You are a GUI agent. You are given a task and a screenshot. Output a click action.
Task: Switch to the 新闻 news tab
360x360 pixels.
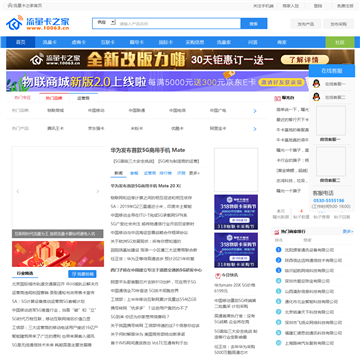coord(118,173)
